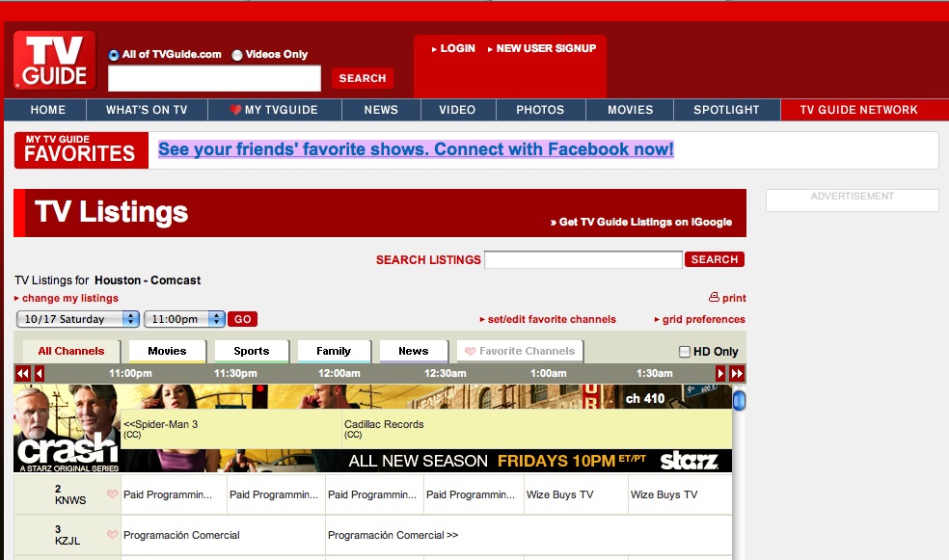Image resolution: width=949 pixels, height=560 pixels.
Task: Select the All of TVGuide.com radio button
Action: (114, 55)
